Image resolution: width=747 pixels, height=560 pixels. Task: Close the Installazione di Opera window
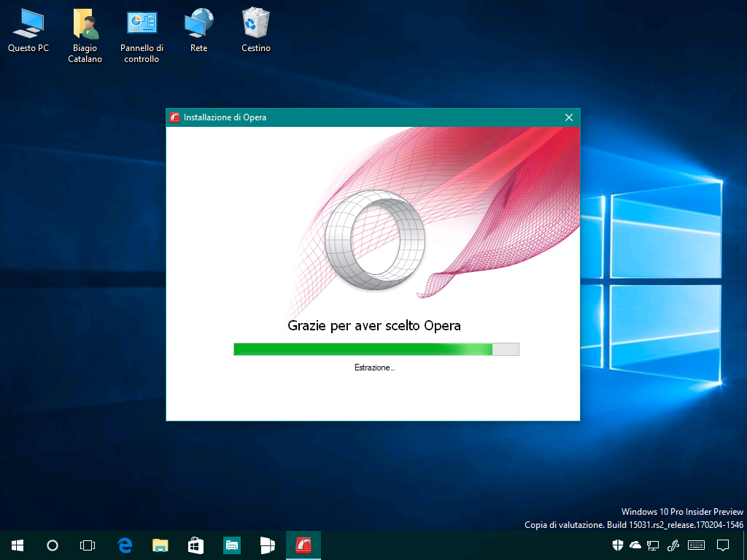(x=569, y=117)
